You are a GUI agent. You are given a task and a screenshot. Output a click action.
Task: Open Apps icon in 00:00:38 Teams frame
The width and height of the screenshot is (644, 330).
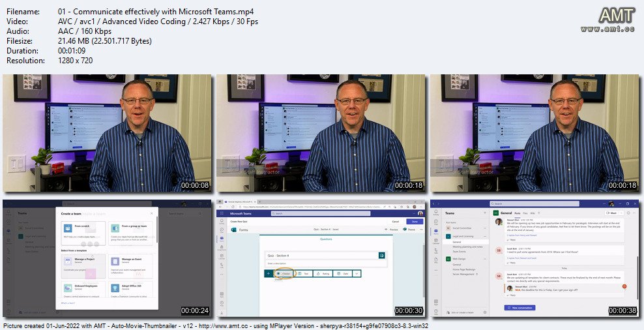coord(436,303)
